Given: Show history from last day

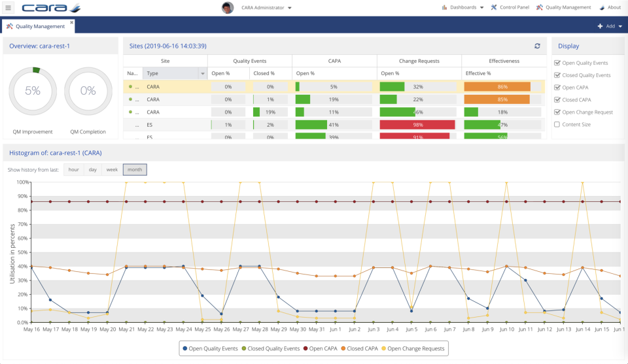Looking at the screenshot, I should [92, 170].
